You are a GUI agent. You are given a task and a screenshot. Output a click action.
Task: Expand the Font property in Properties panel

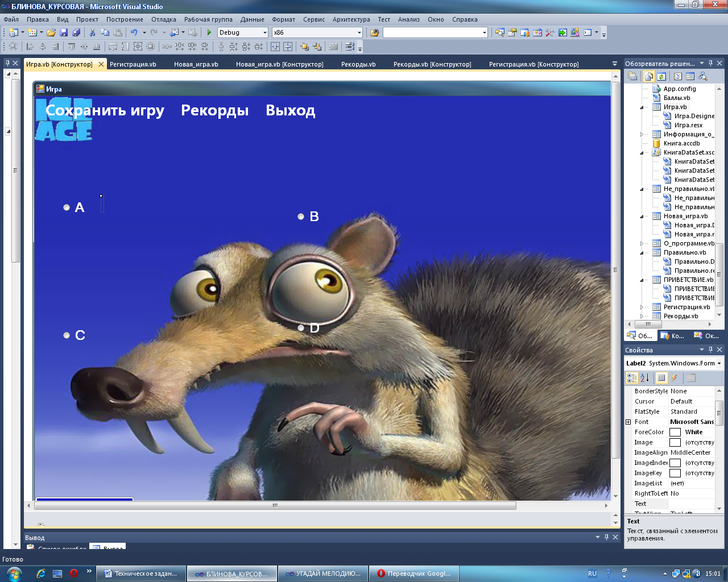point(628,422)
